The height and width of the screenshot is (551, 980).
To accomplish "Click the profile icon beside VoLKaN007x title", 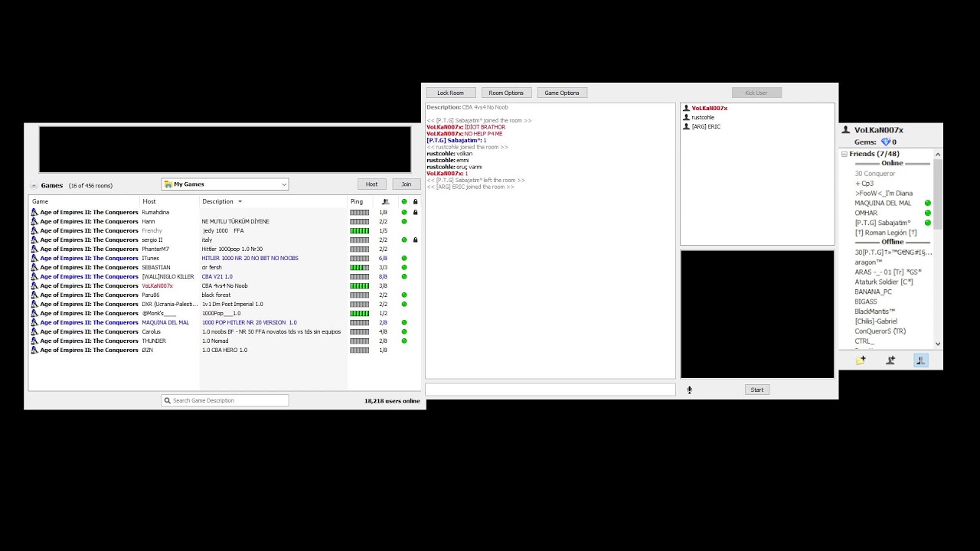I will click(846, 130).
